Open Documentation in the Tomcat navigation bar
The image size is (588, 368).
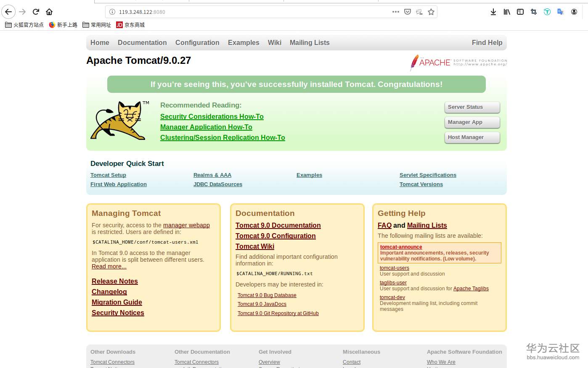pos(142,42)
